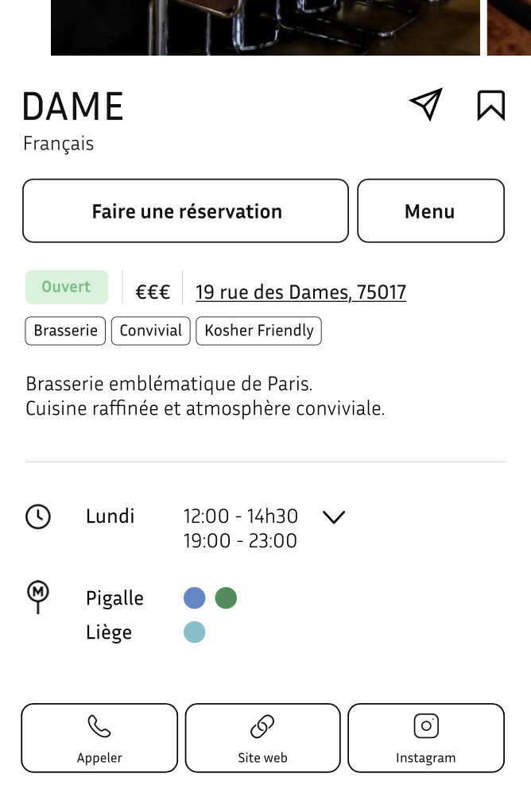Select the Kosher Friendly tag

coord(258,331)
